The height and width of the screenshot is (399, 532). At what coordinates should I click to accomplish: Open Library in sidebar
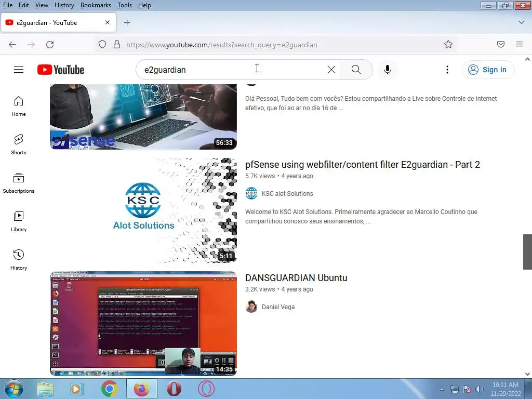(19, 221)
